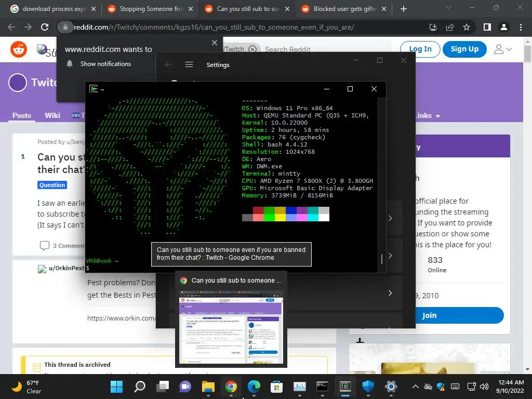Open taskbar Search
Viewport: 532px width, 399px height.
[140, 387]
